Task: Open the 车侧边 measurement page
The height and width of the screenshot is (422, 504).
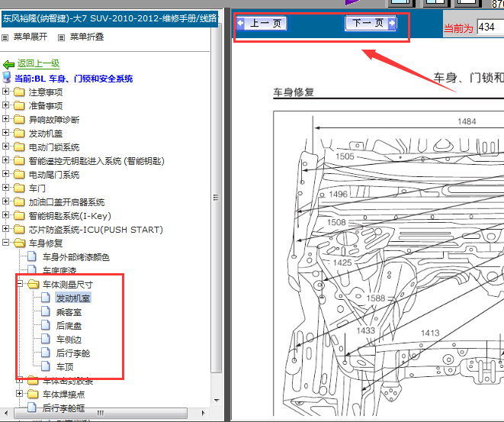Action: [69, 340]
